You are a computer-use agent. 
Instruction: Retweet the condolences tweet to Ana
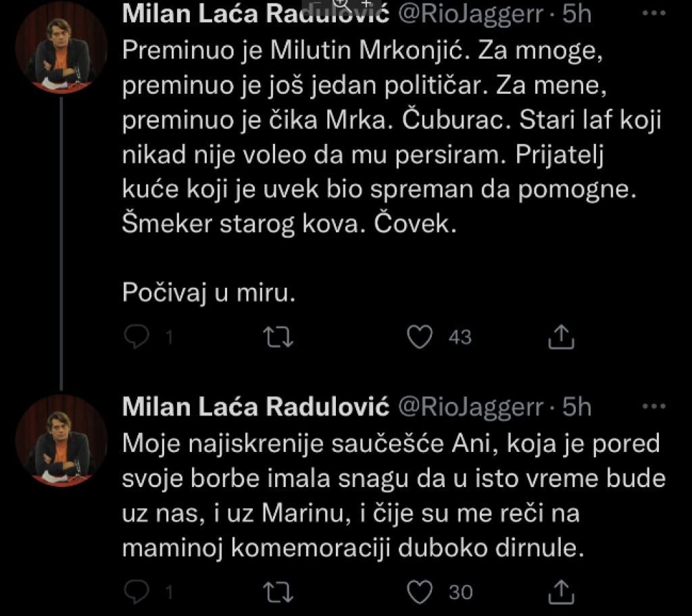(x=278, y=592)
